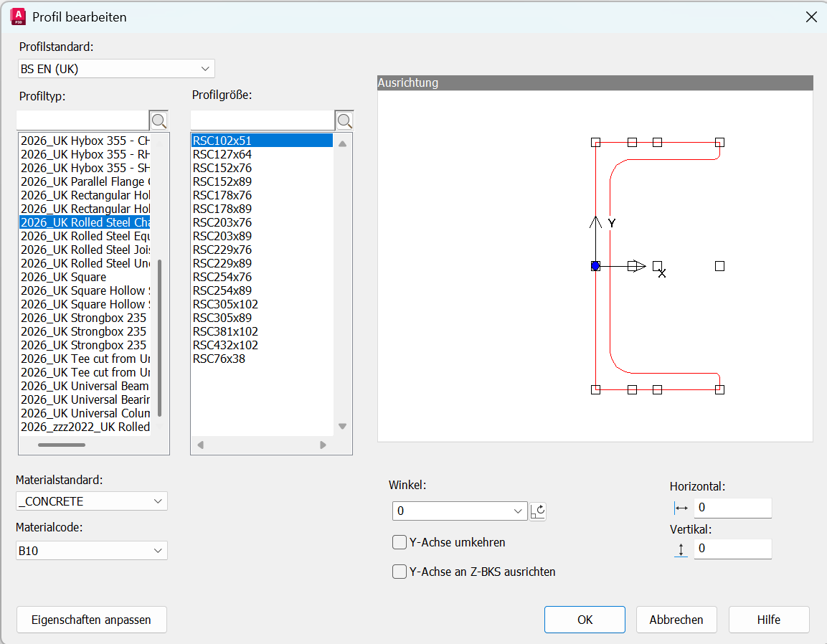Select the middle-right alignment grip square
The height and width of the screenshot is (644, 827).
(719, 266)
